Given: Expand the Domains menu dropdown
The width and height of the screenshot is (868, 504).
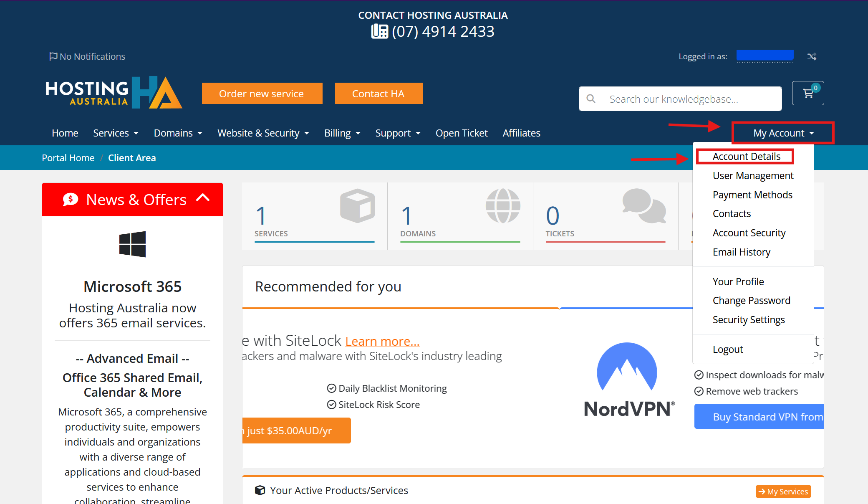Looking at the screenshot, I should tap(178, 133).
